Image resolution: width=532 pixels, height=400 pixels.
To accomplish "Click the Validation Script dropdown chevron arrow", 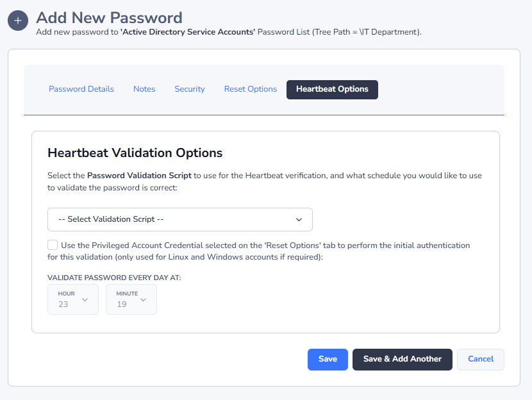I will pyautogui.click(x=299, y=219).
